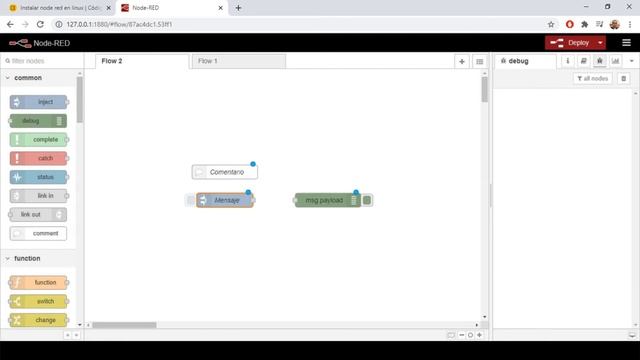This screenshot has width=640, height=360.
Task: Collapse all palette categories button
Action: [x=67, y=335]
